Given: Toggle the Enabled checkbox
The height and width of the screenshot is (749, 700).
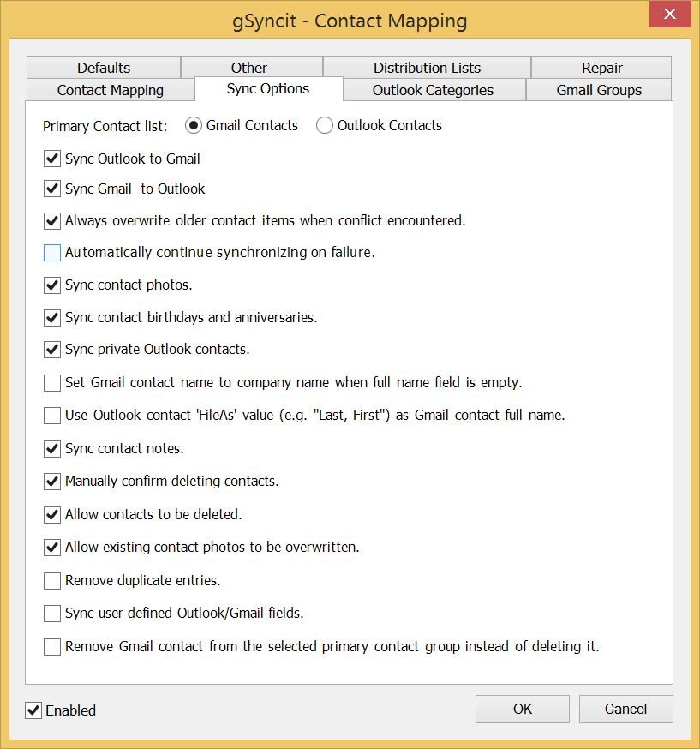Looking at the screenshot, I should pos(33,710).
